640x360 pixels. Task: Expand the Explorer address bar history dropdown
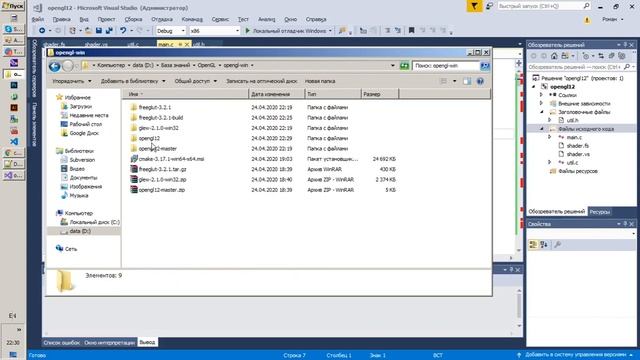tap(393, 66)
